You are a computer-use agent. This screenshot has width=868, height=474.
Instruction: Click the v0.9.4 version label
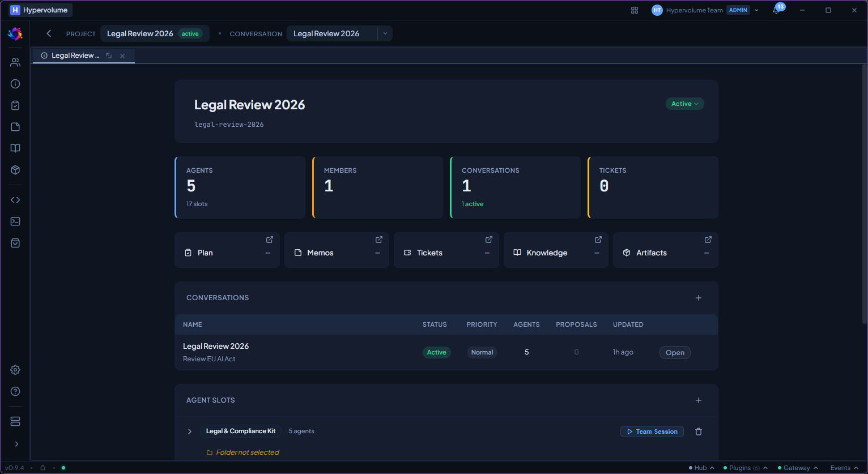click(x=15, y=468)
